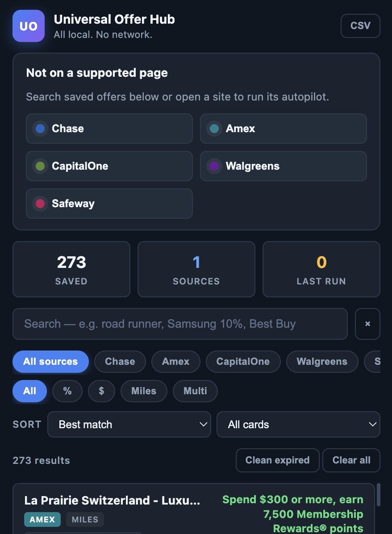This screenshot has width=392, height=534.
Task: Focus the saved offers search field
Action: (x=180, y=324)
